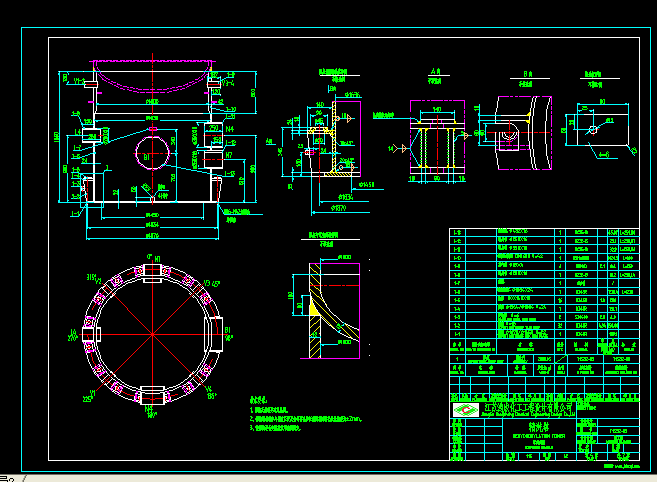Click the B-direction view title

point(528,74)
